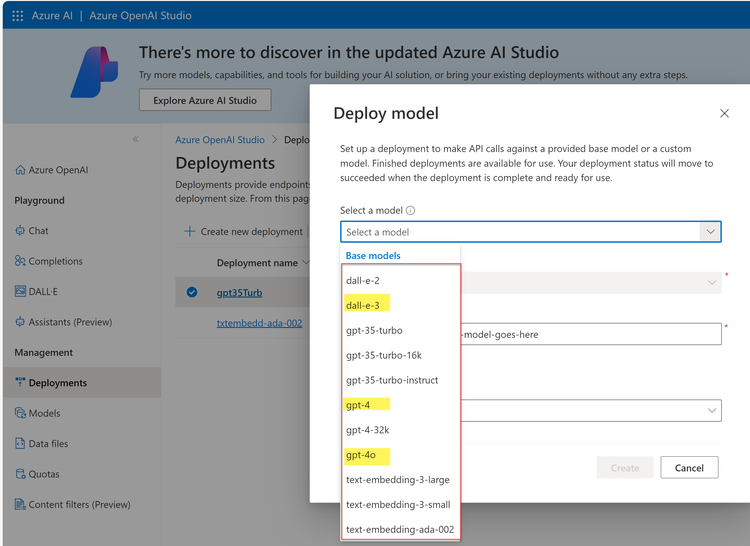Click the deployment name text field
Image resolution: width=750 pixels, height=546 pixels.
590,334
